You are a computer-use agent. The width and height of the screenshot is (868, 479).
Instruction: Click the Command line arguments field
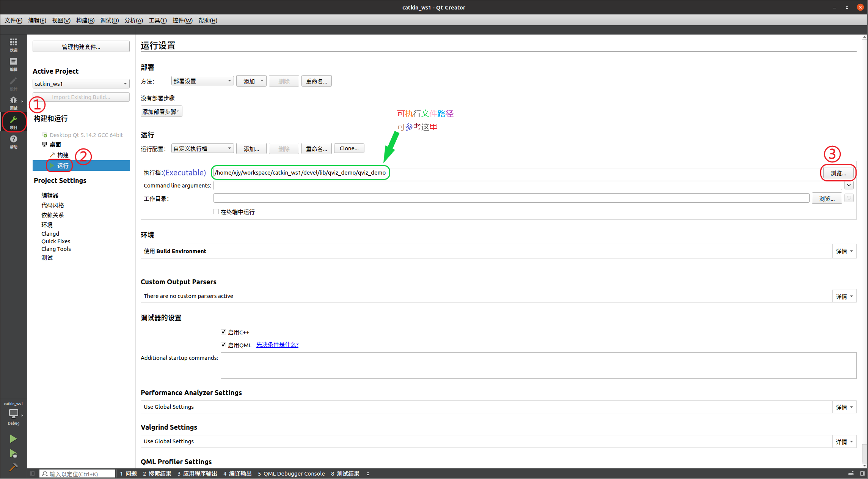pyautogui.click(x=527, y=185)
